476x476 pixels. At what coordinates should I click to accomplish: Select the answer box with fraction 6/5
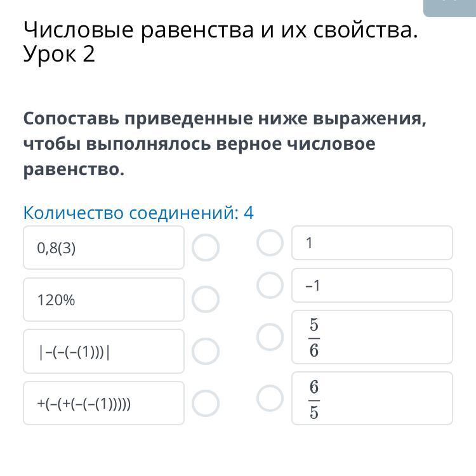pos(372,398)
